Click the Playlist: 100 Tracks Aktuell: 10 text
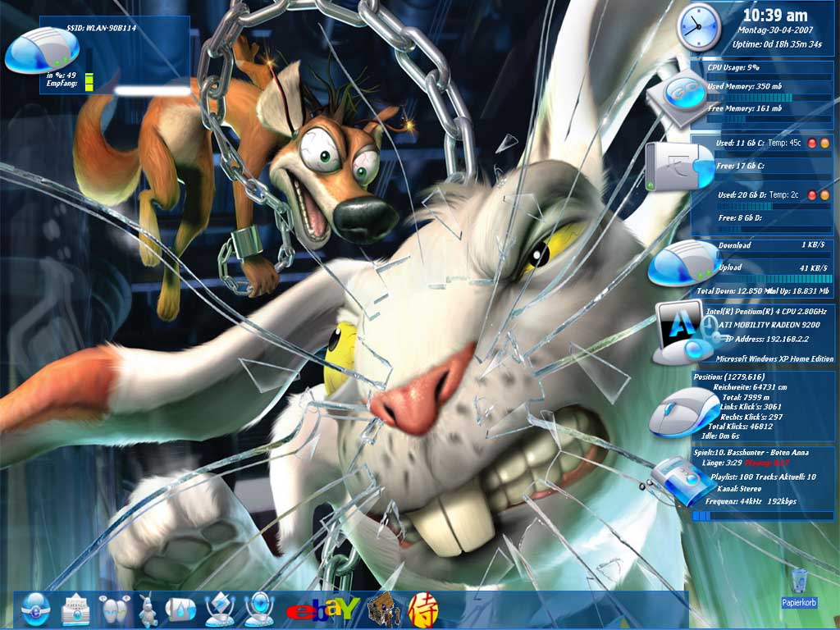Screen dimensions: 840x630 [764, 477]
